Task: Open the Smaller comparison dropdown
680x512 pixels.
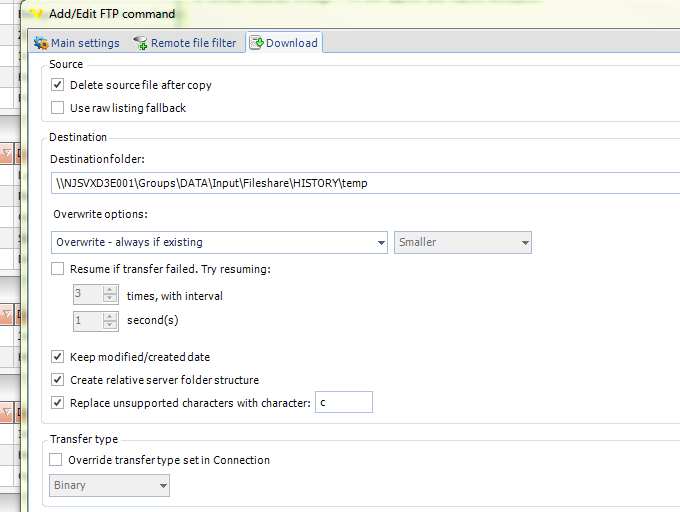Action: 524,242
